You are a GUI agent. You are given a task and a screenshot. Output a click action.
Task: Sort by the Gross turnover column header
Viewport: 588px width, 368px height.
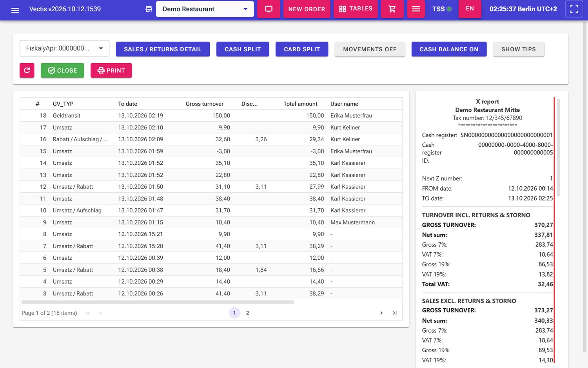point(205,104)
